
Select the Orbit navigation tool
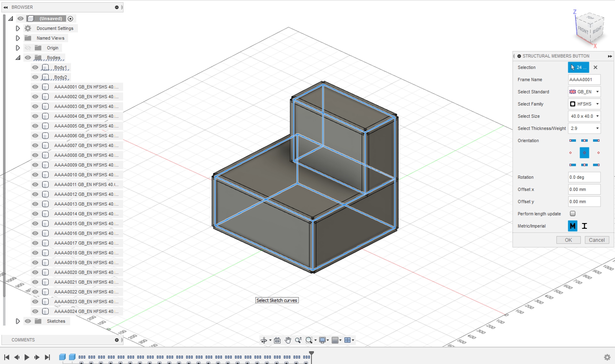(x=264, y=340)
